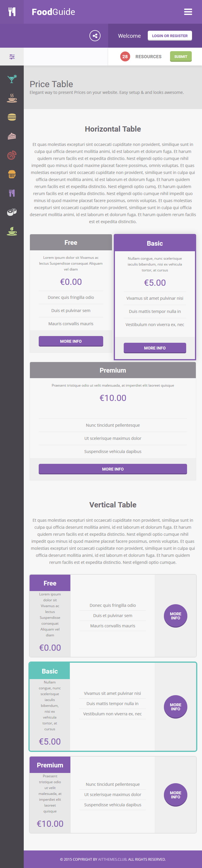Select the sushi rolls category icon
Viewport: 202px width, 868px height.
pyautogui.click(x=12, y=212)
